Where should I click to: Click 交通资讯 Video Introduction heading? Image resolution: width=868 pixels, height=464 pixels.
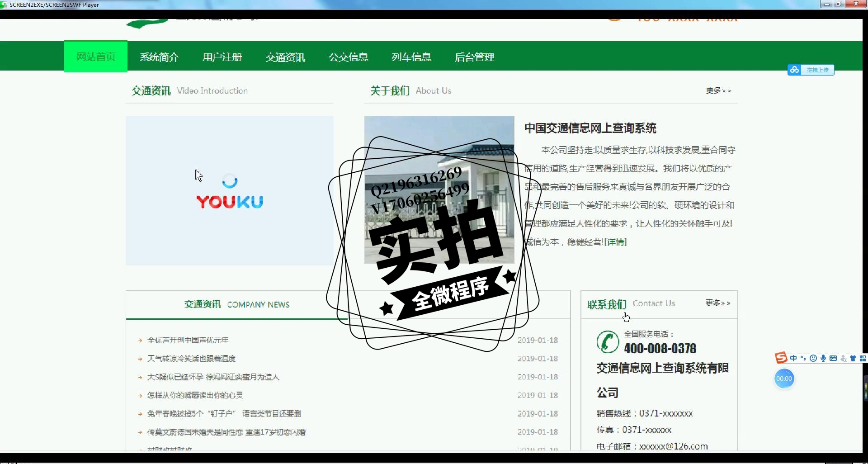(x=189, y=90)
